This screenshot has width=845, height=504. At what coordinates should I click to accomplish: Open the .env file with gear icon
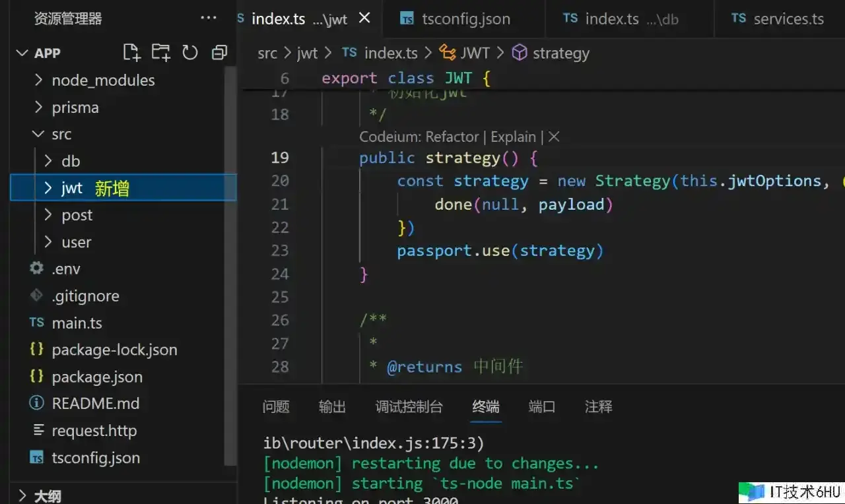65,269
